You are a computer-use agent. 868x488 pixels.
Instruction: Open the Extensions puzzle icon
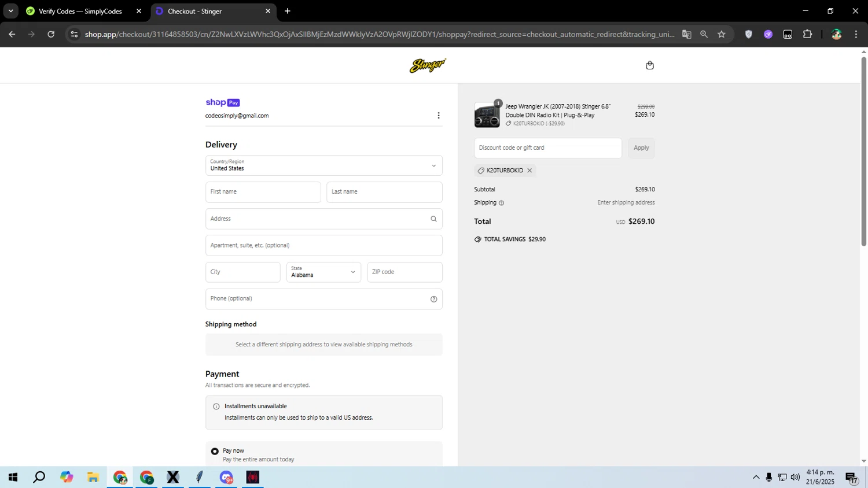point(808,34)
